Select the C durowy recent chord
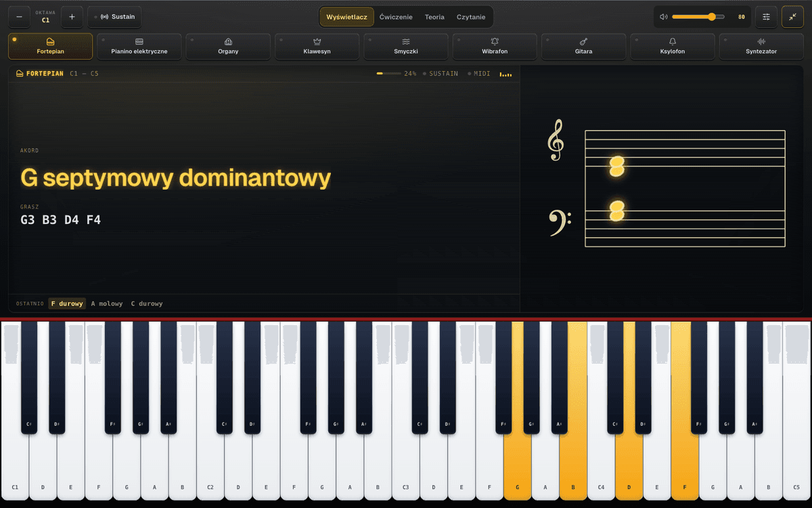 click(x=147, y=303)
